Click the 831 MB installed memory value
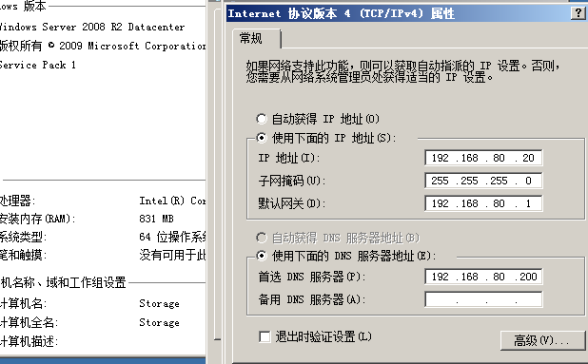The width and height of the screenshot is (588, 364). [156, 219]
